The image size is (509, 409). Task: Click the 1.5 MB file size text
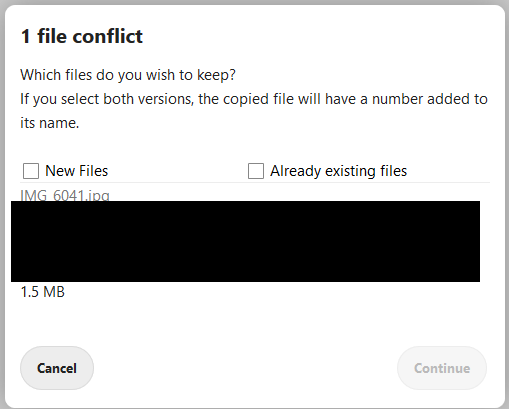[x=43, y=292]
